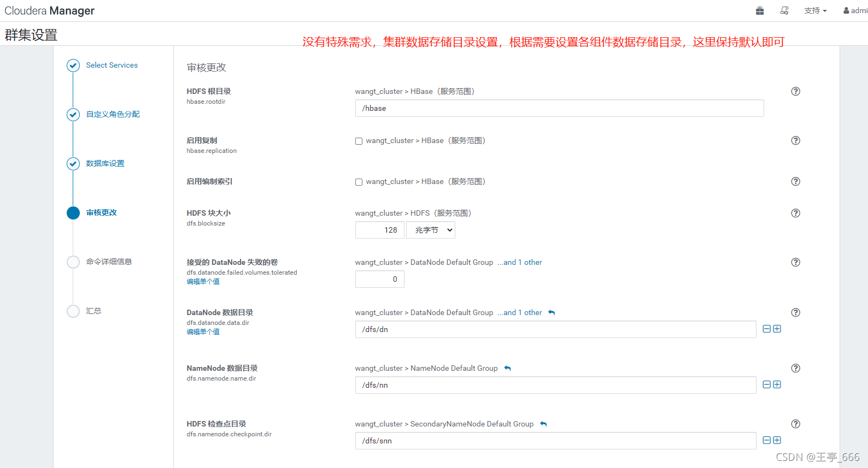Open the admin user menu

[x=855, y=10]
